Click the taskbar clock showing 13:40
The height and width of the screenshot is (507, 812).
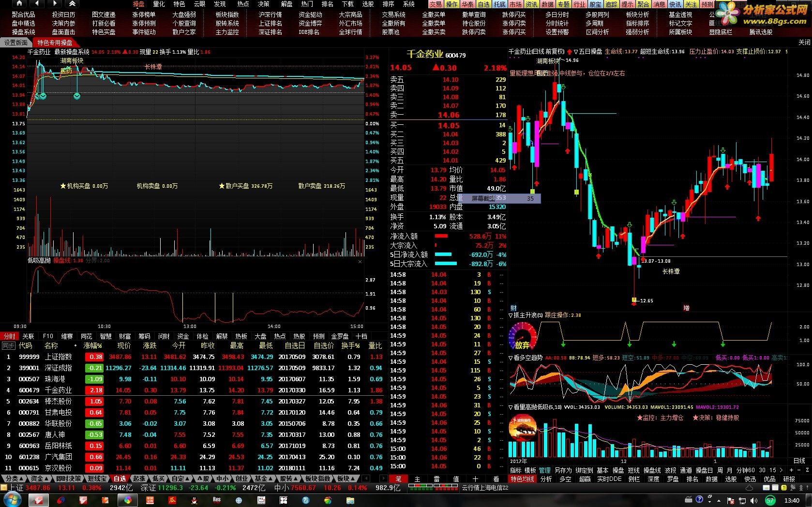pyautogui.click(x=792, y=500)
